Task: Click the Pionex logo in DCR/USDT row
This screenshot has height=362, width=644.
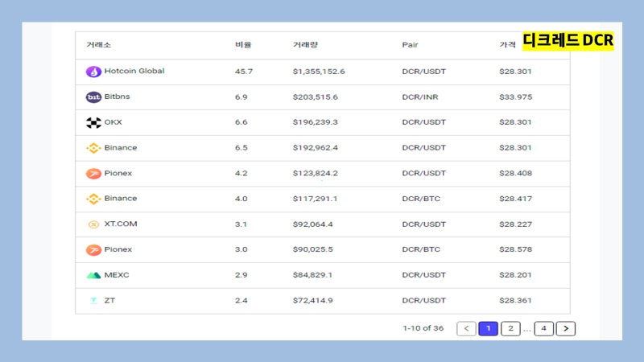Action: [93, 174]
